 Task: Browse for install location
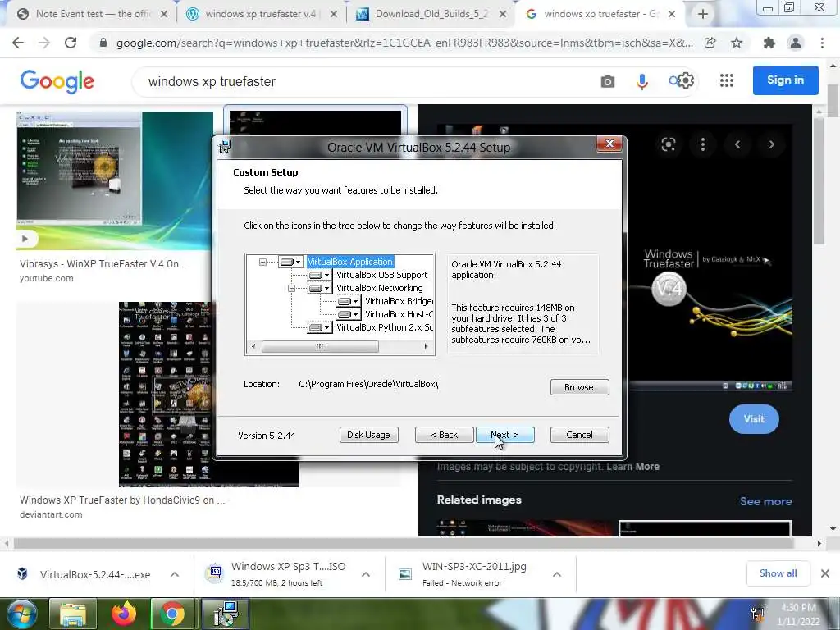pyautogui.click(x=579, y=387)
